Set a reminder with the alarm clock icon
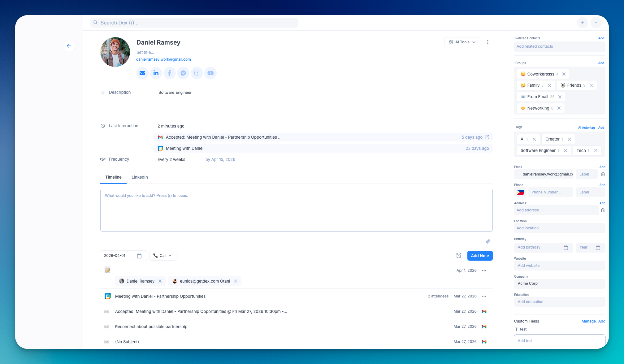 459,256
